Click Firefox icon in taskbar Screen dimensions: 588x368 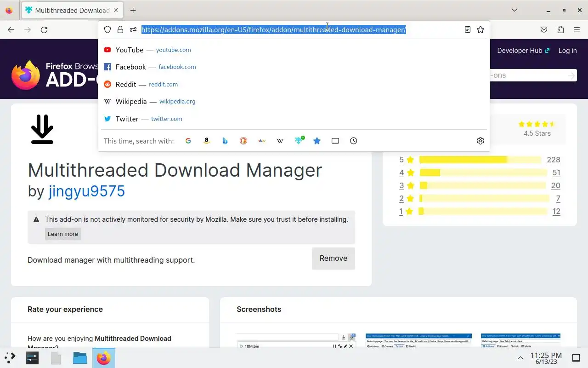coord(104,357)
